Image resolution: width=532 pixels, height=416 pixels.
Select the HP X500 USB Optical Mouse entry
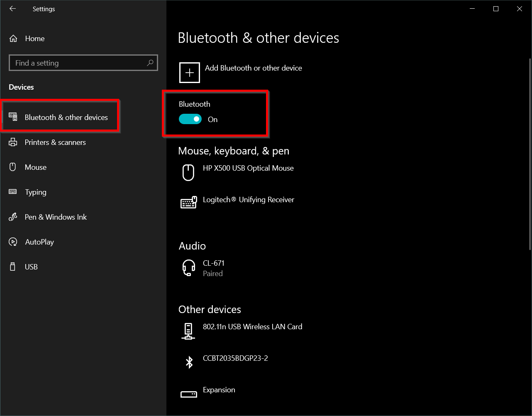click(x=248, y=168)
